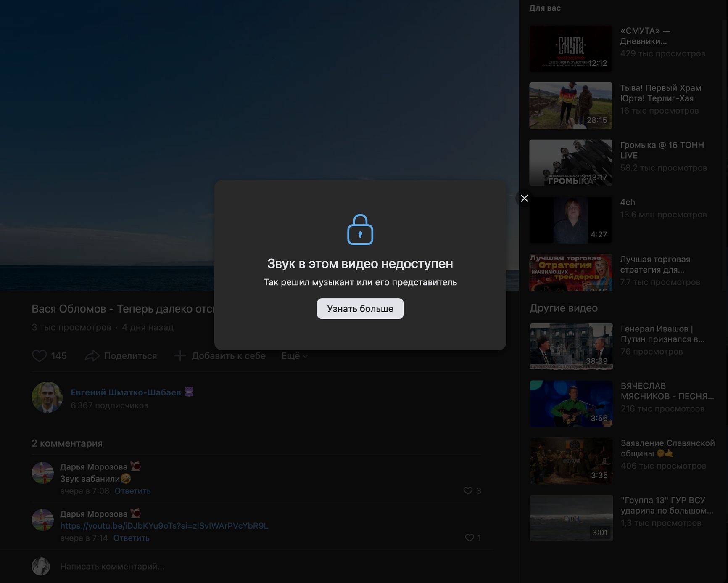The width and height of the screenshot is (728, 583).
Task: Open the "Лучшая торговая стратегия" thumbnail
Action: click(x=570, y=272)
